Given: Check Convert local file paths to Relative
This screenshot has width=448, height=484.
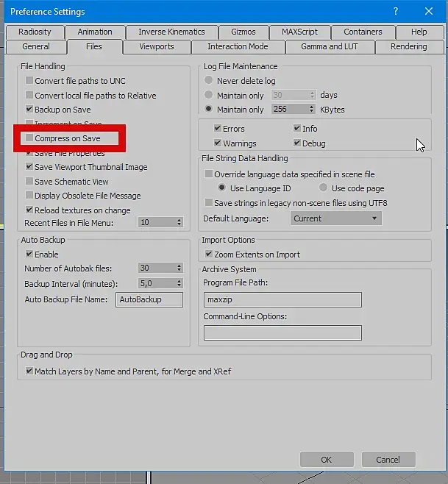Looking at the screenshot, I should point(29,95).
